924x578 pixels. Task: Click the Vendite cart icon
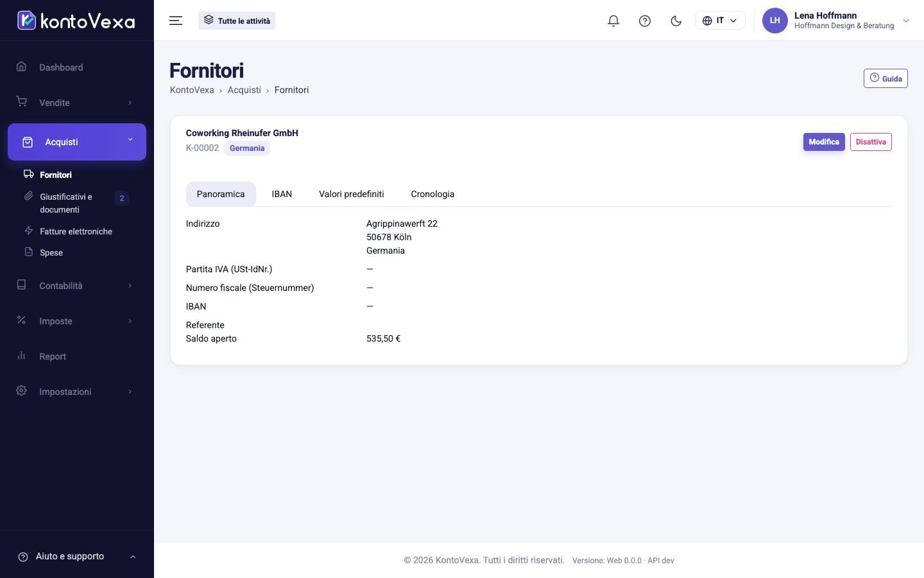(x=21, y=102)
